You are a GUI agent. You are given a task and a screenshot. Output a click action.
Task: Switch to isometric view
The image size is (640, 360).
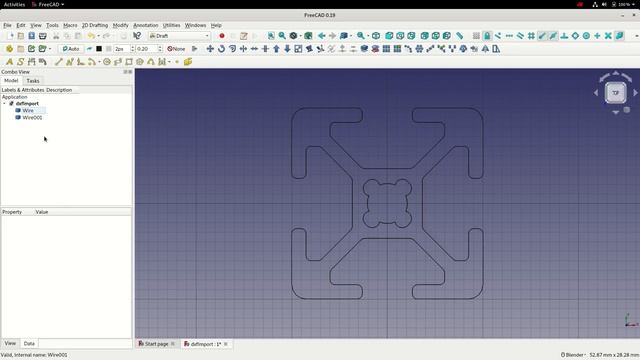[376, 36]
